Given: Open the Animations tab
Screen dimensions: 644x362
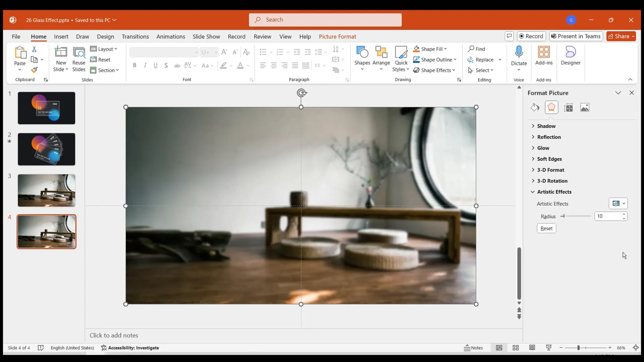Looking at the screenshot, I should [x=171, y=37].
